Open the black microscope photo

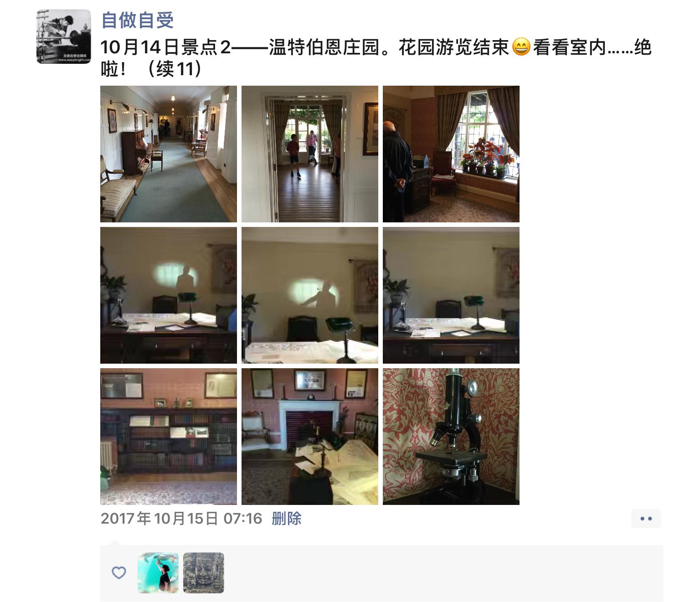pyautogui.click(x=451, y=437)
